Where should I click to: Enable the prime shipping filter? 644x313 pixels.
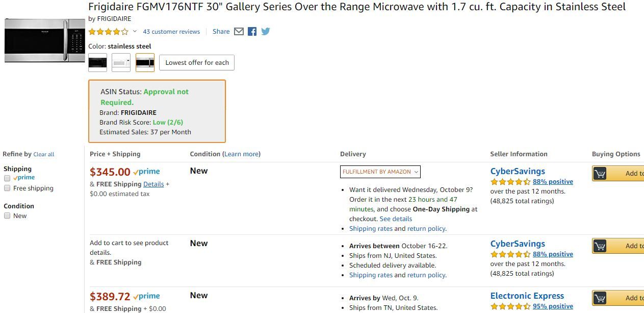pyautogui.click(x=7, y=178)
